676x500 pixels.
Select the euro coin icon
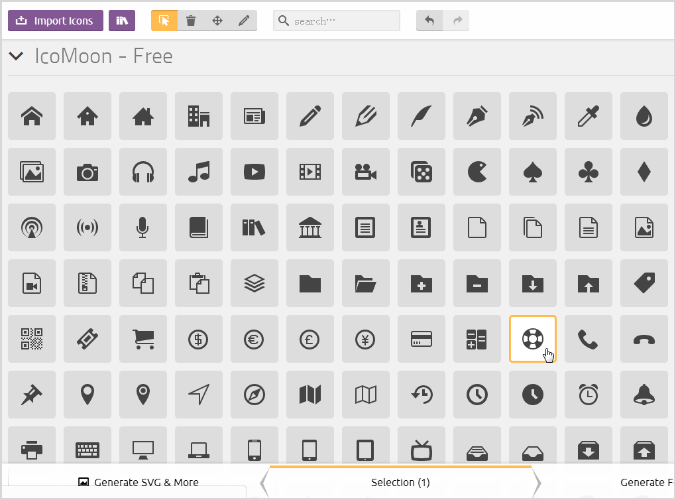[x=254, y=339]
